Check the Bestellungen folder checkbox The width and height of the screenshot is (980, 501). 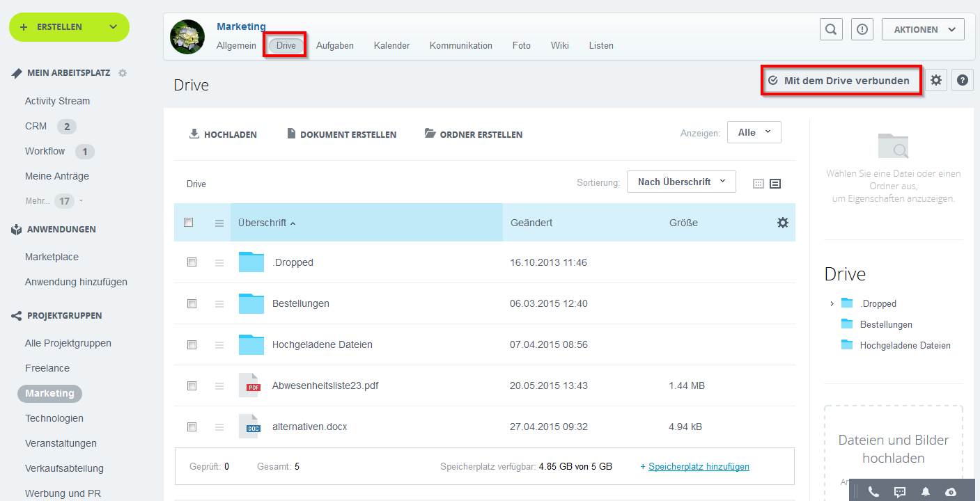(x=192, y=303)
